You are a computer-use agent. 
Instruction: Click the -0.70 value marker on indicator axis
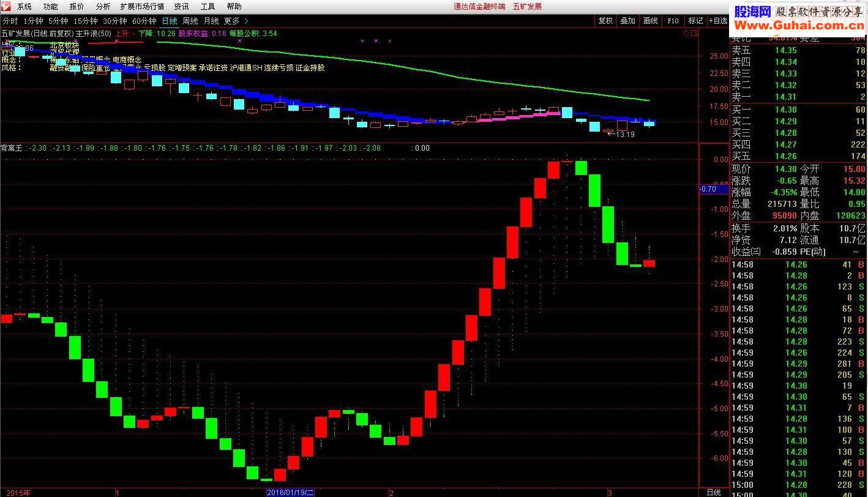[x=714, y=189]
